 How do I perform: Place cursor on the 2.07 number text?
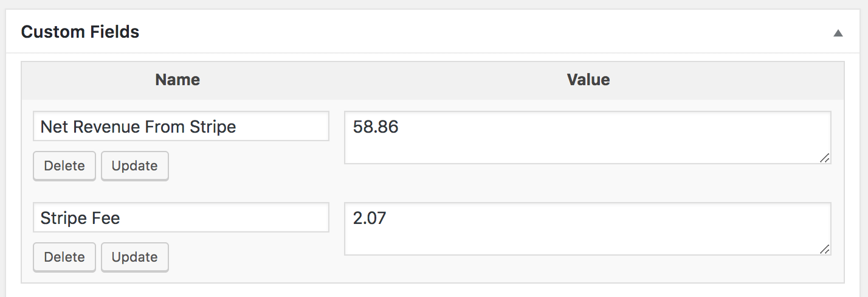click(370, 218)
